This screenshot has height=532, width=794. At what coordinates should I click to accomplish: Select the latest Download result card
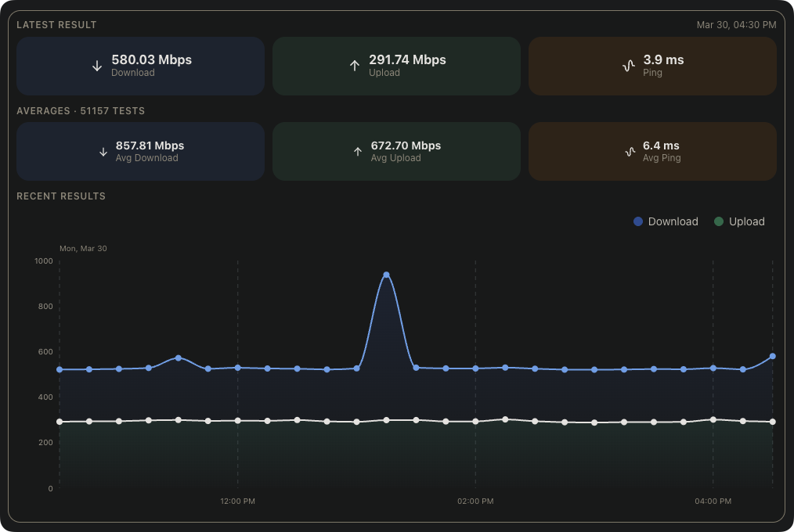(x=140, y=66)
